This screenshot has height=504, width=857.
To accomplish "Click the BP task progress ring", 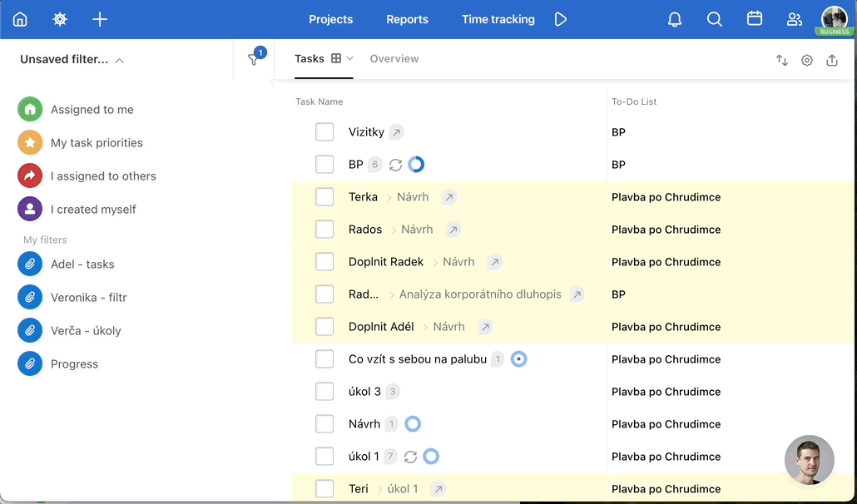I will point(416,165).
